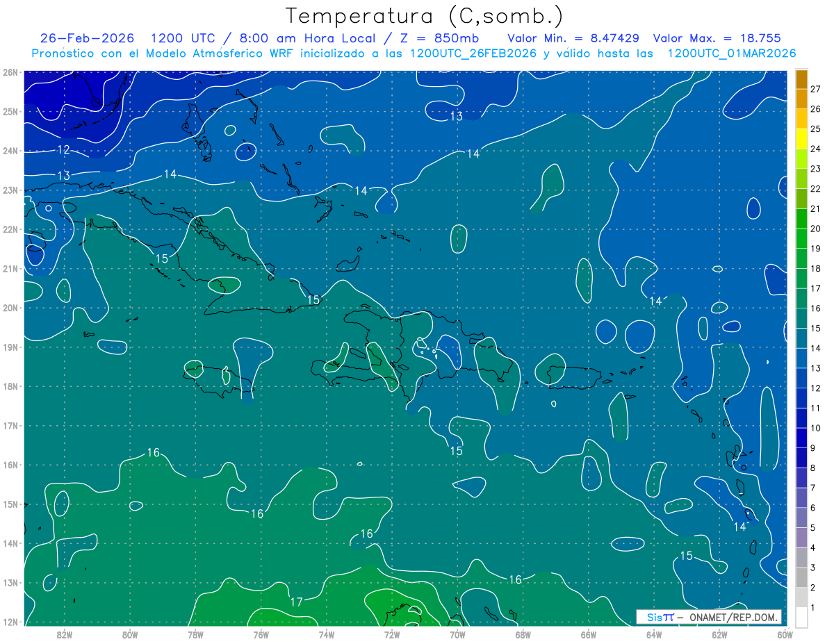Pick the legend band between 10 and 11
Viewport: 834px width, 644px height.
pos(801,418)
